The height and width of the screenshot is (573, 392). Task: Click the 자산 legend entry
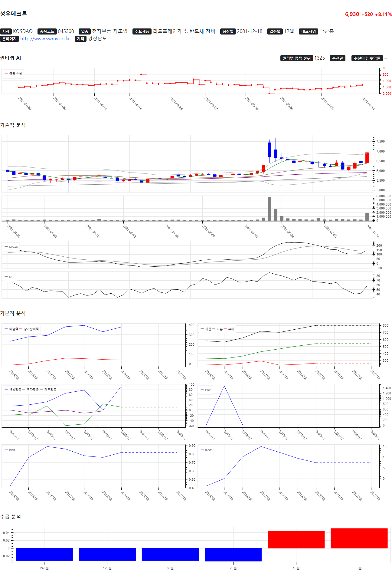click(x=206, y=329)
